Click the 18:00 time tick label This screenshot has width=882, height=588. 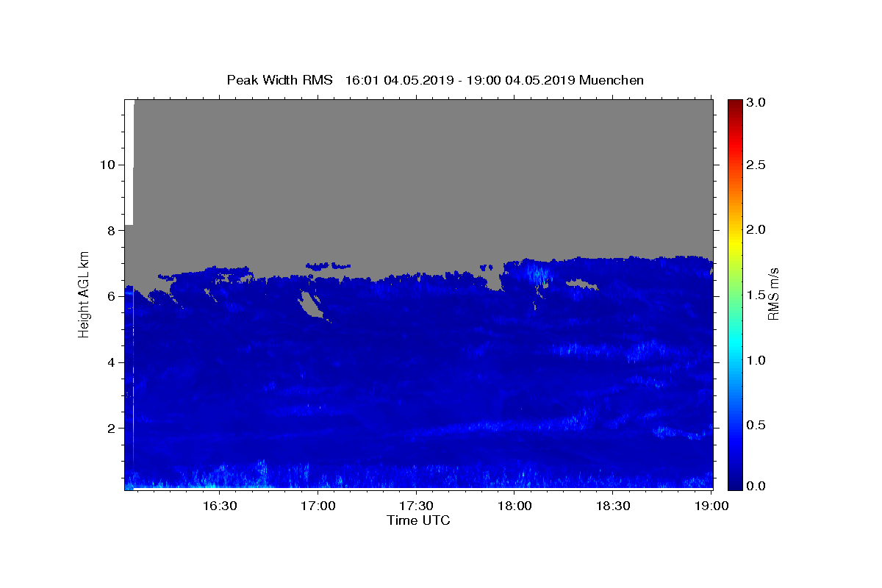(515, 506)
